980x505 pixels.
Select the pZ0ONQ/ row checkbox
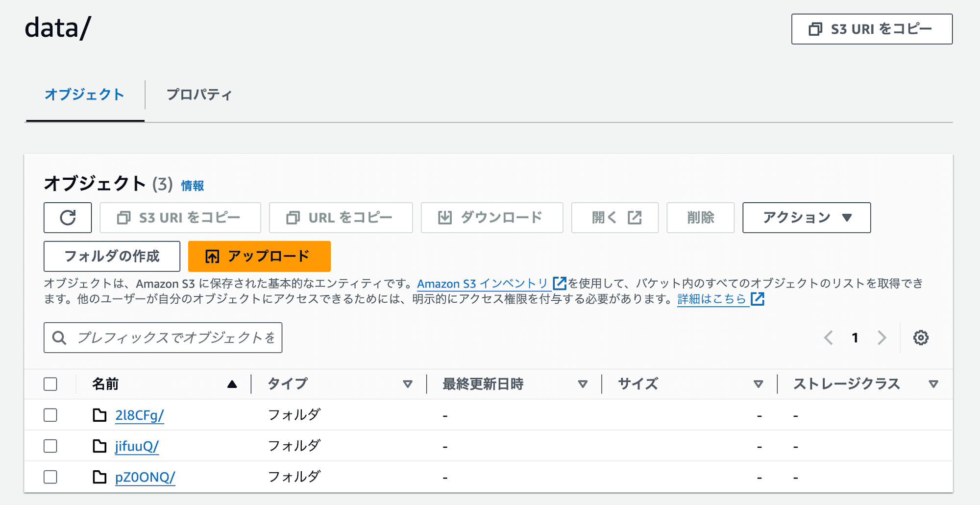pyautogui.click(x=50, y=477)
